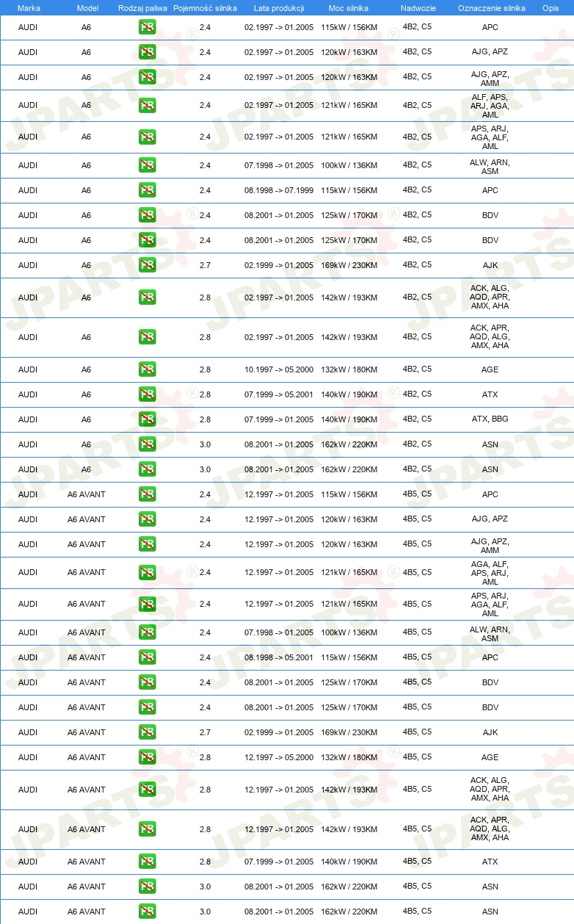Click petrol icon in A6 100kW / 136KM row

[x=147, y=165]
